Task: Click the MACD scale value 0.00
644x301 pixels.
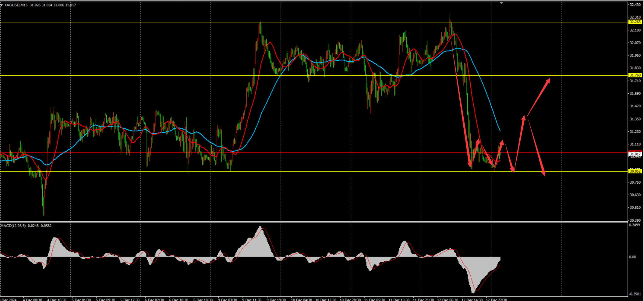Action: click(x=633, y=257)
